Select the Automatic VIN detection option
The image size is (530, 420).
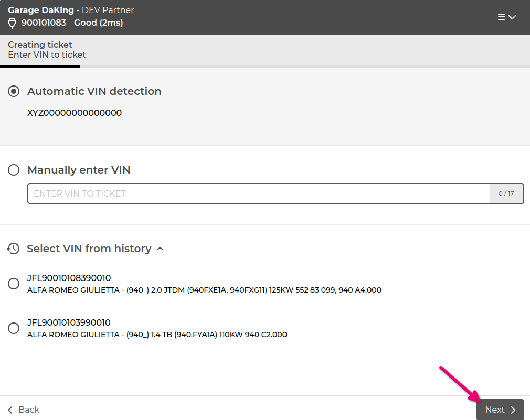pos(13,91)
